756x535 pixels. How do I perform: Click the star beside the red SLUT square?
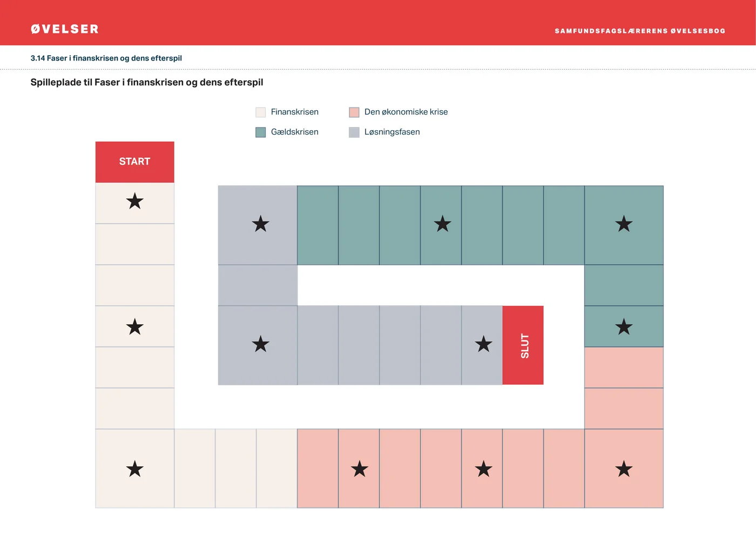coord(483,344)
